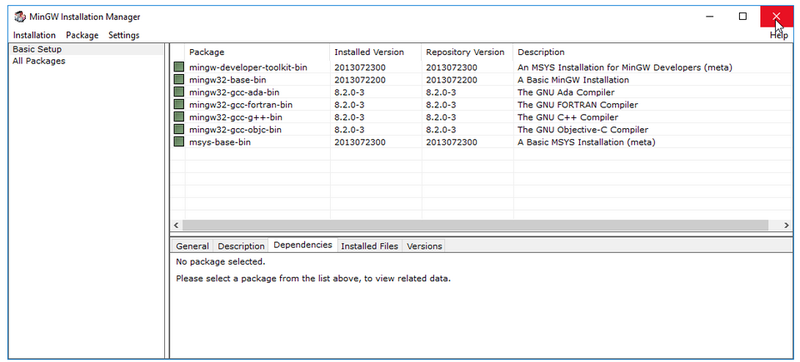Click description 'The GNU Objective-C Compiler'
The image size is (800, 362).
pos(583,130)
